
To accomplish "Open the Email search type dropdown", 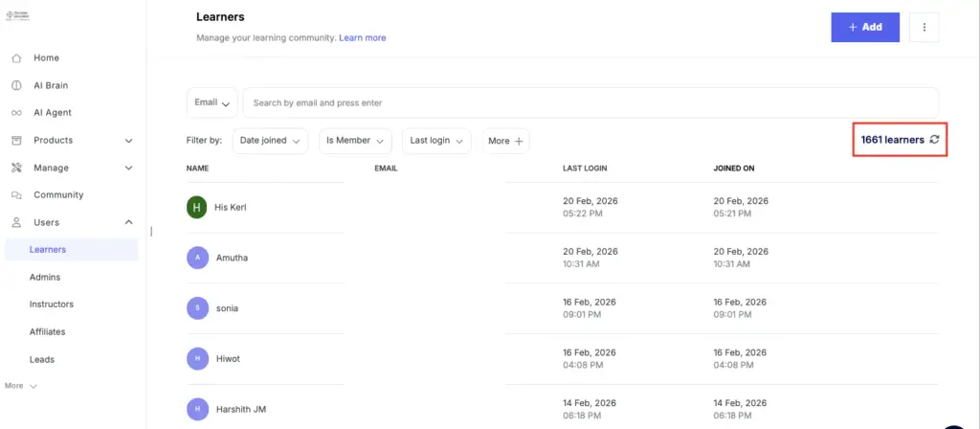I will (212, 103).
